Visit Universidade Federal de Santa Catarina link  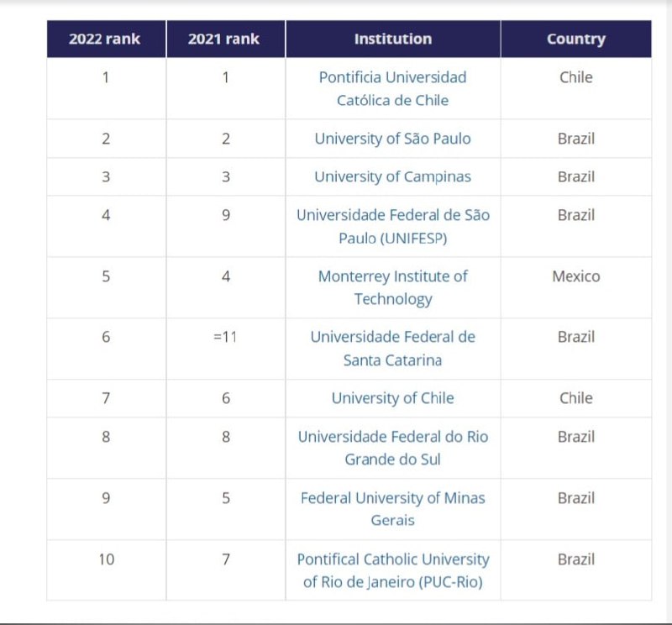click(x=392, y=348)
